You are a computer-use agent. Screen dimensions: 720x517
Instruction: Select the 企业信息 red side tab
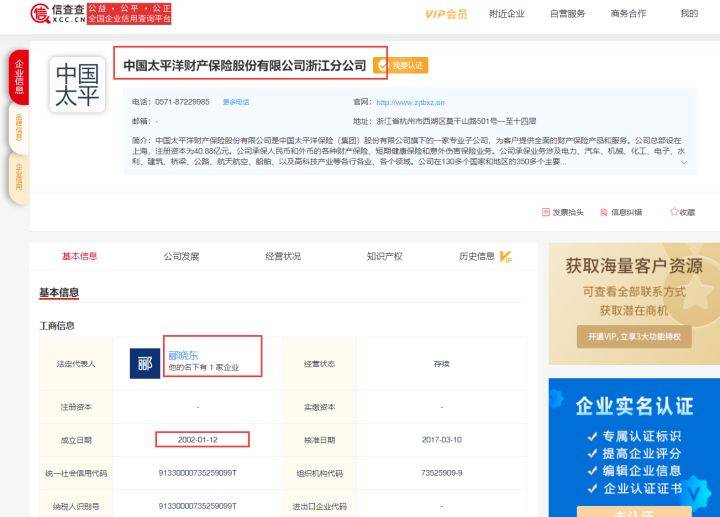19,77
